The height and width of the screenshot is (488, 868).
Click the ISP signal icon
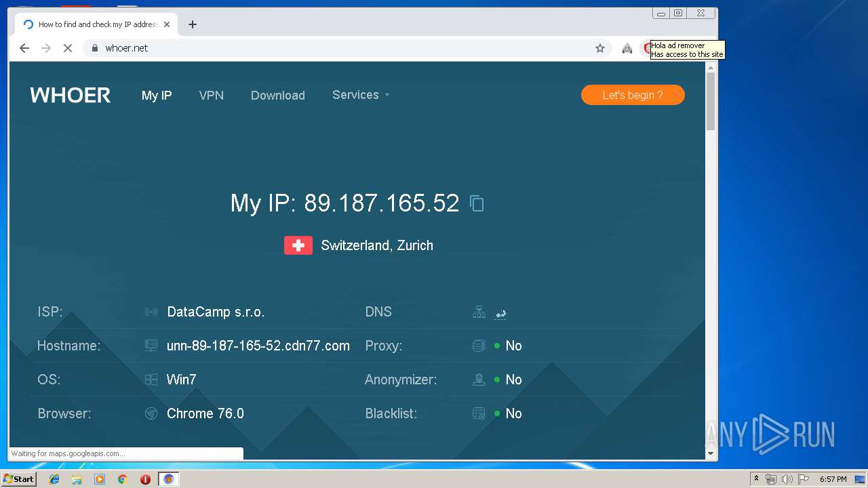point(151,312)
